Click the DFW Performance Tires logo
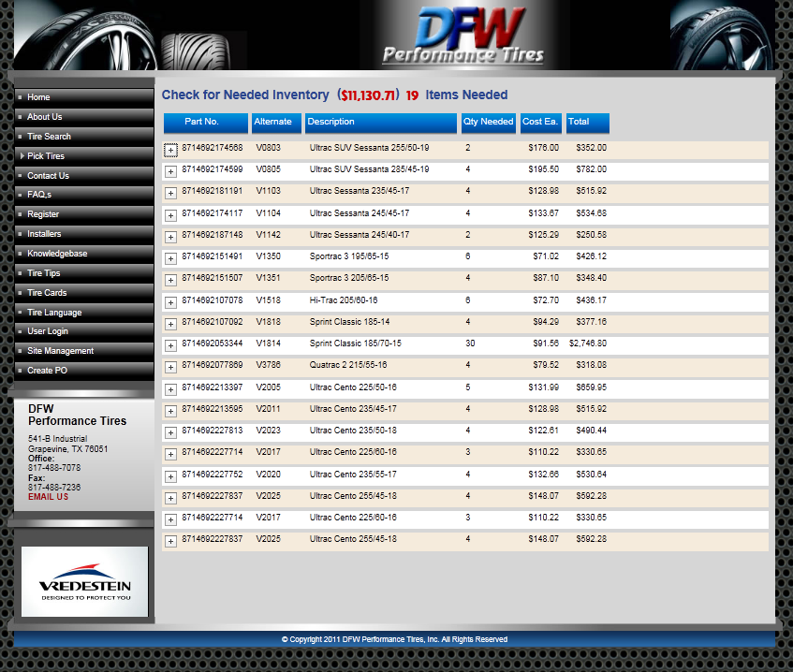The width and height of the screenshot is (793, 672). 463,36
